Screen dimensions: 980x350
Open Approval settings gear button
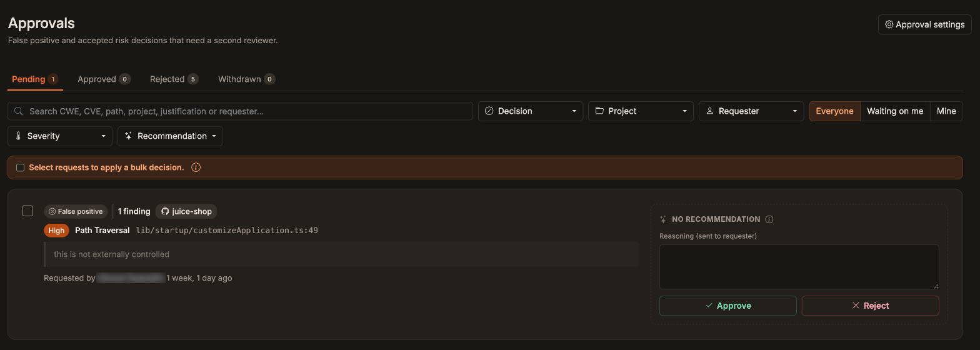(x=924, y=24)
